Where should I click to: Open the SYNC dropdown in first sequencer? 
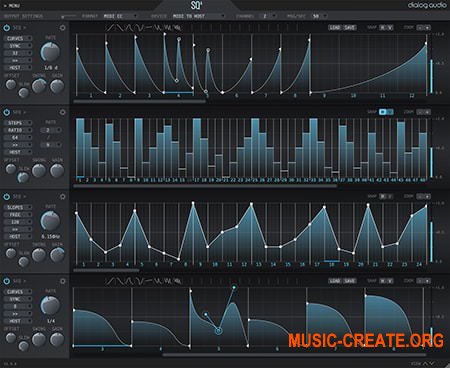(x=18, y=46)
